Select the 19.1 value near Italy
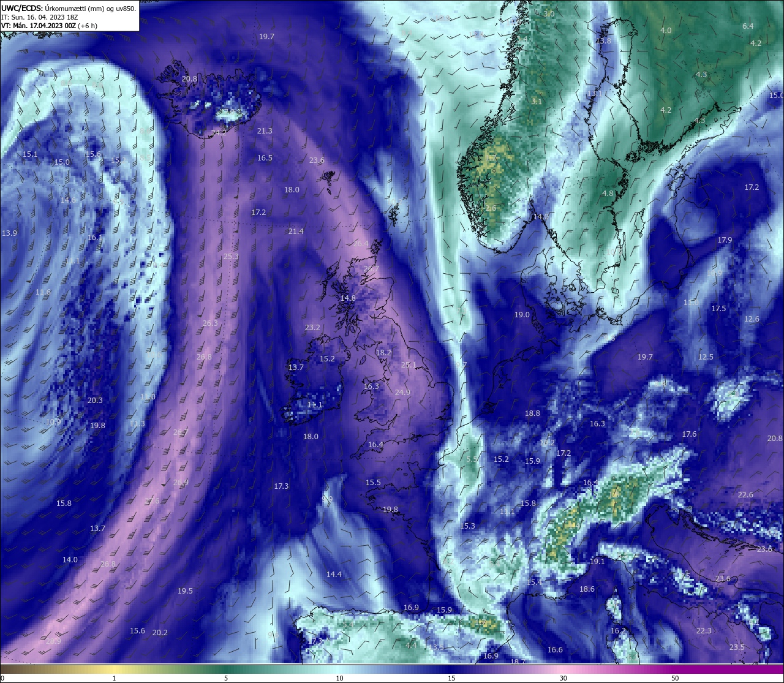The width and height of the screenshot is (784, 683). coord(597,562)
